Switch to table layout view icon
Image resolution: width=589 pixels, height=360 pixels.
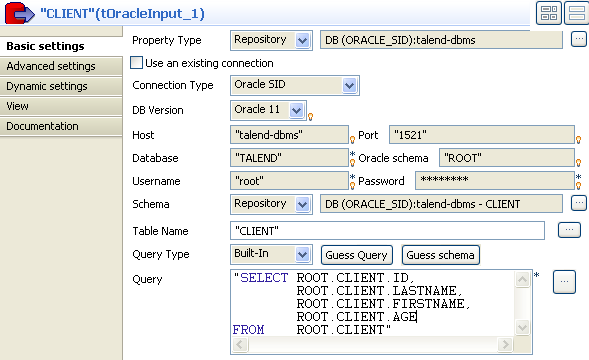click(x=549, y=13)
